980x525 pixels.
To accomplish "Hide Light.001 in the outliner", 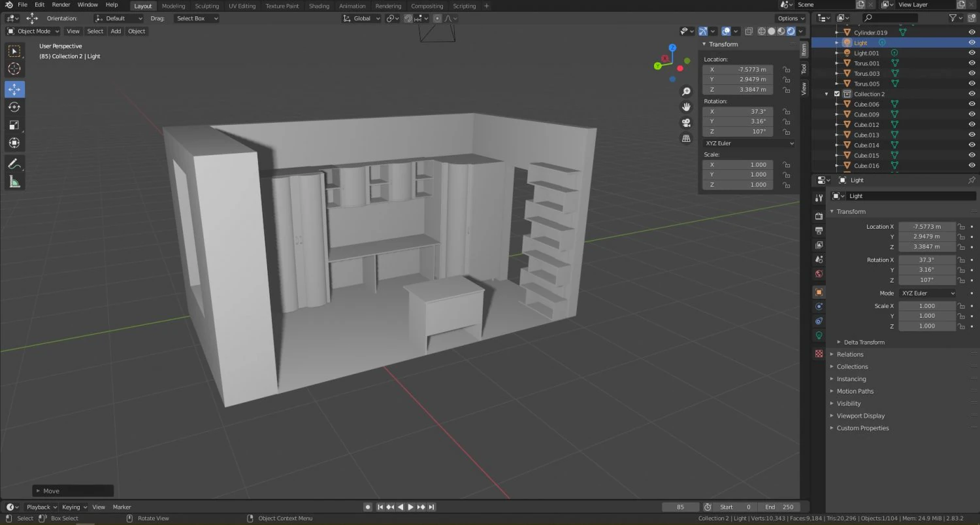I will tap(972, 53).
